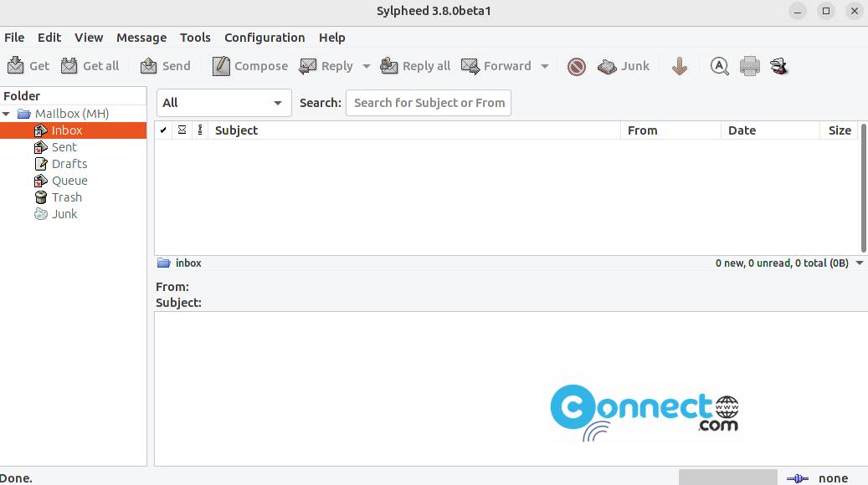Screen dimensions: 868x485
Task: Click the Next unread down-arrow icon
Action: click(x=680, y=66)
